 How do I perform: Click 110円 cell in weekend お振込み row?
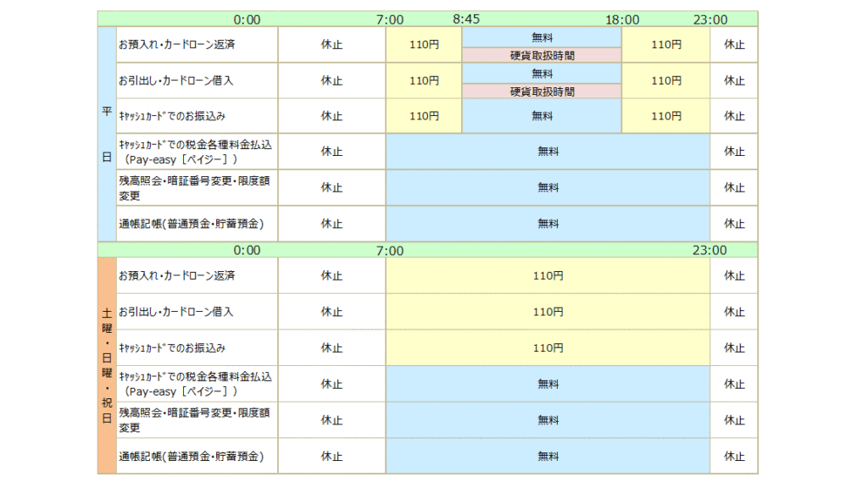point(548,347)
